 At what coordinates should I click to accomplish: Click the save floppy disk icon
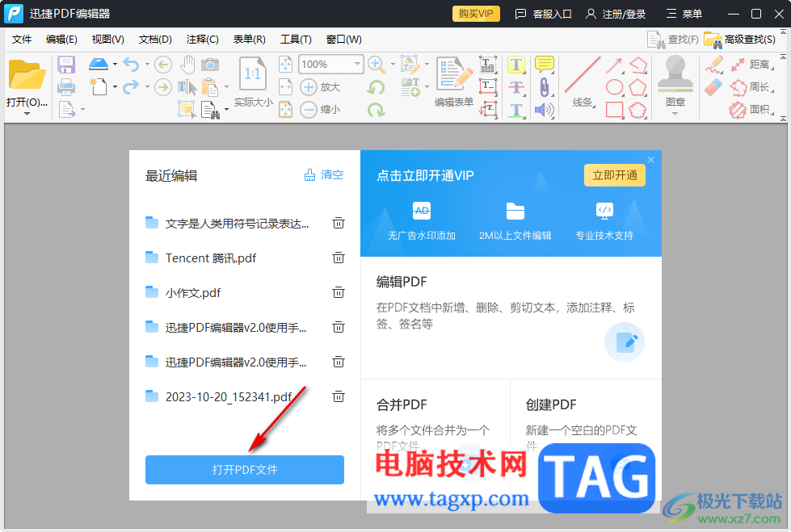click(x=66, y=65)
